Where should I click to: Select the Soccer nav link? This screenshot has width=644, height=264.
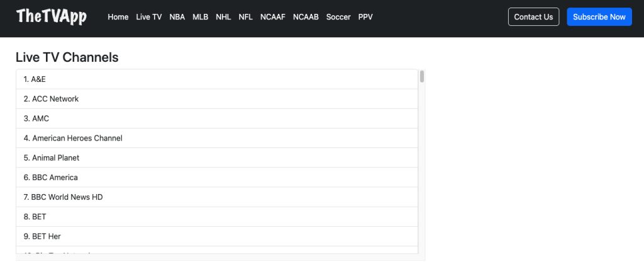tap(338, 17)
